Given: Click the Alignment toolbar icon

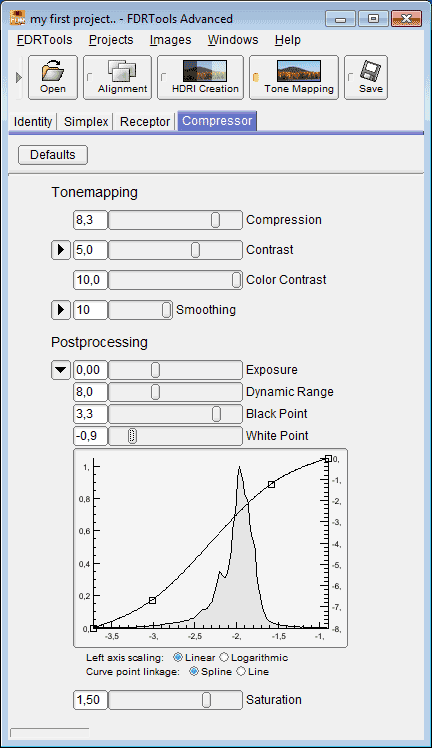Looking at the screenshot, I should click(x=117, y=77).
